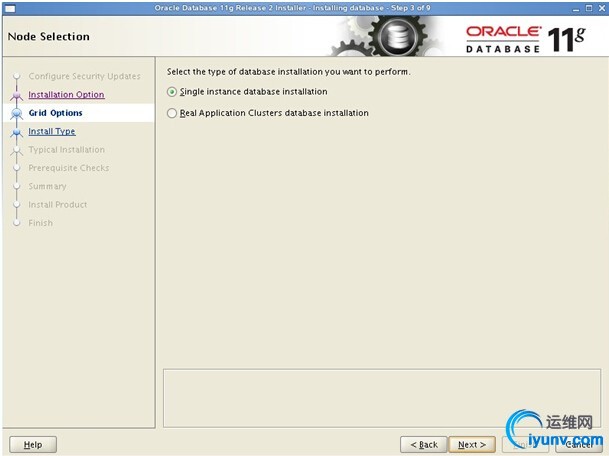Choose Real Application Clusters database installation
609x456 pixels.
pos(172,113)
